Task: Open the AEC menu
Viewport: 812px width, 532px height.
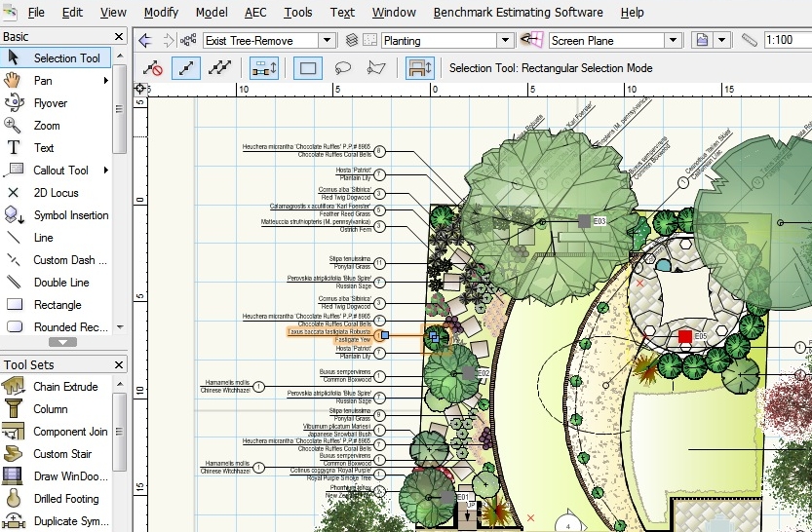Action: click(x=255, y=13)
